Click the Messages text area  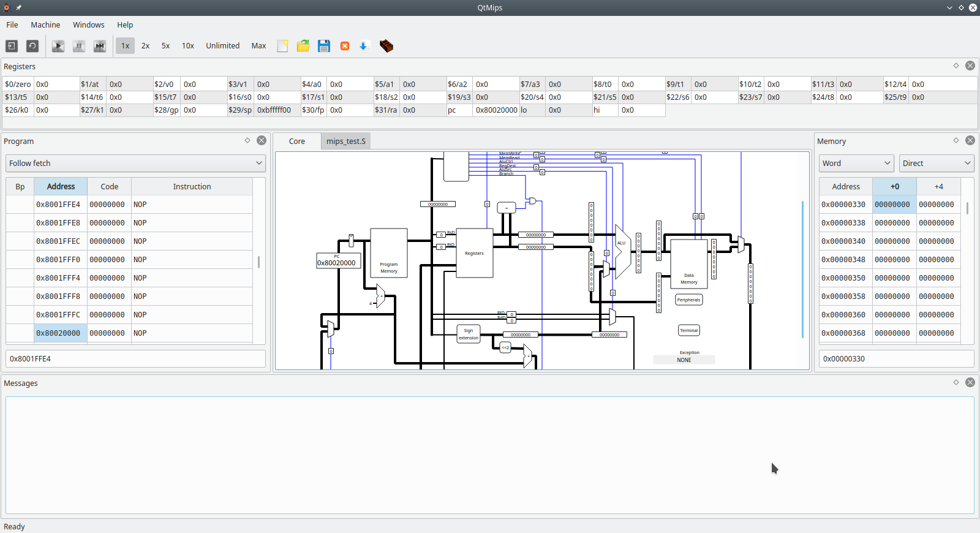click(490, 455)
